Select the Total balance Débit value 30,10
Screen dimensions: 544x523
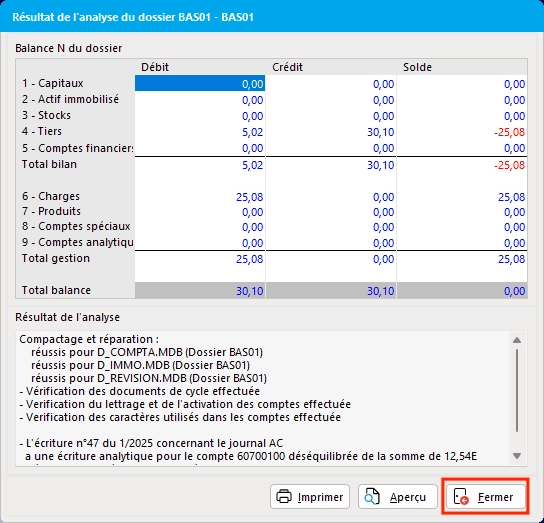coord(249,290)
